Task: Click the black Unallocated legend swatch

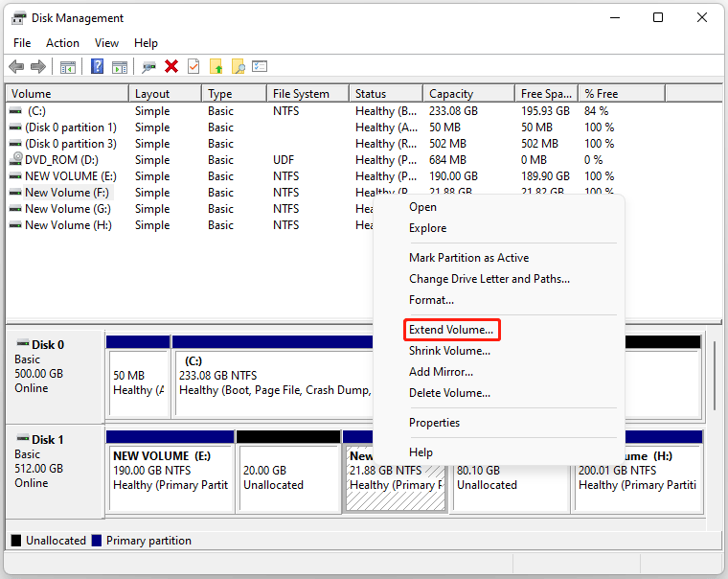Action: click(16, 541)
